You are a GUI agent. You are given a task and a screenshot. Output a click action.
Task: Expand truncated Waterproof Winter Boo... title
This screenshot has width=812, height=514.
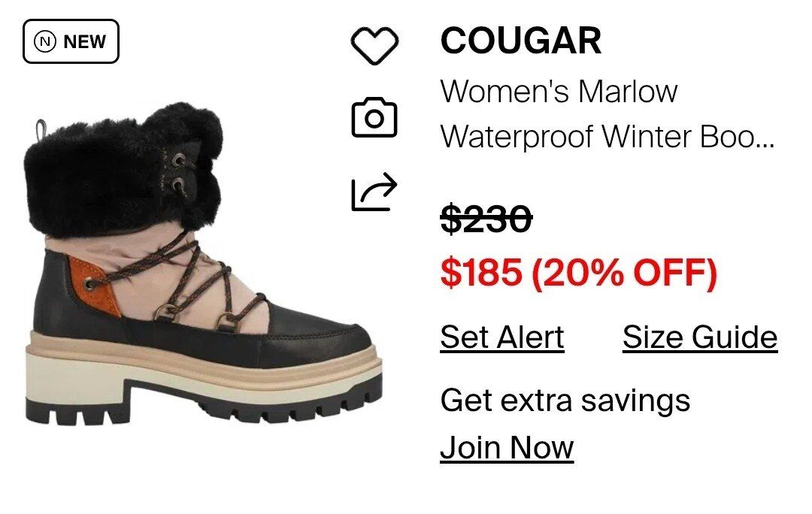pyautogui.click(x=607, y=138)
